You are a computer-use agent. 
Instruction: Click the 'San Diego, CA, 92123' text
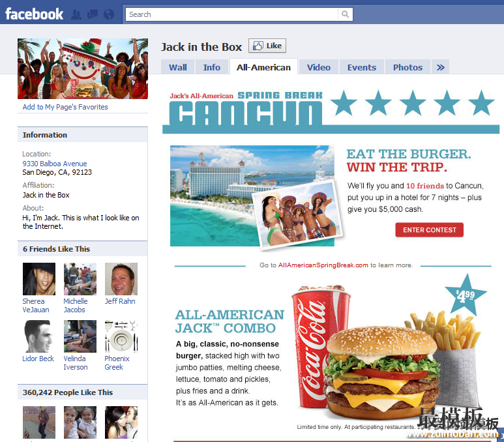[57, 172]
